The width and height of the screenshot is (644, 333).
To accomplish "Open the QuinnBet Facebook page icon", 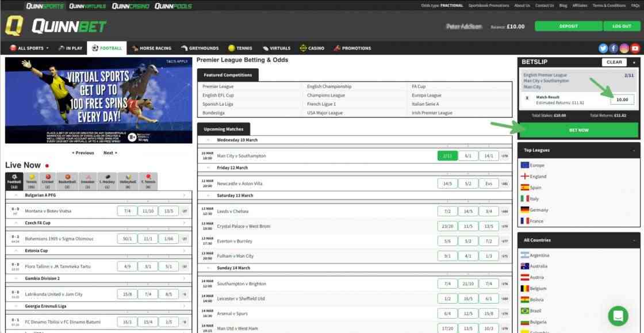I will coord(614,48).
